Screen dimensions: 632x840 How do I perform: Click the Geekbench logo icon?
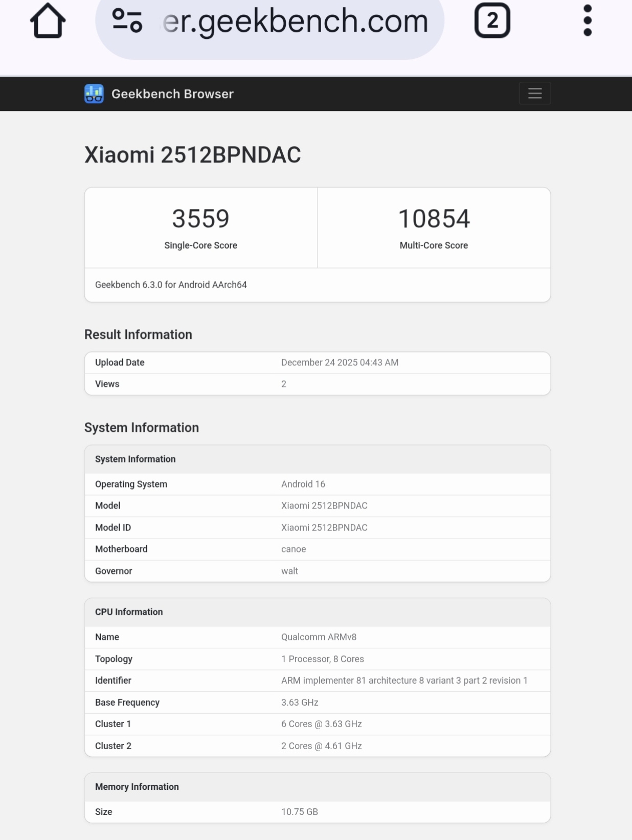pyautogui.click(x=94, y=94)
